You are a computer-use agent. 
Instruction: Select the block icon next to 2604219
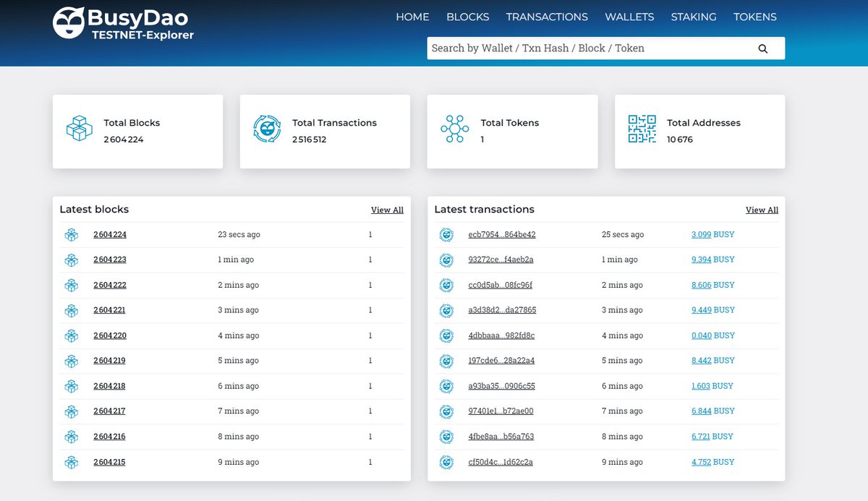click(71, 361)
